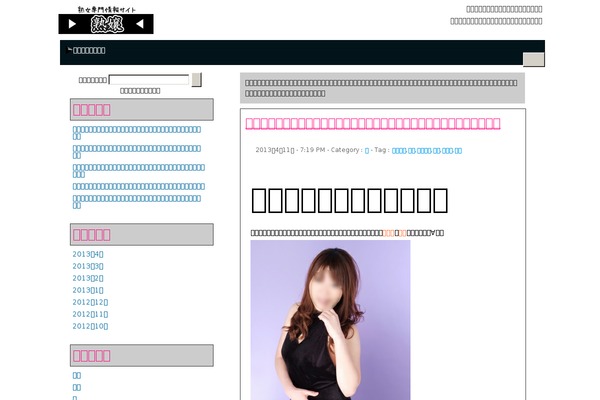Click the link below the search field
The width and height of the screenshot is (600, 400).
click(x=140, y=91)
